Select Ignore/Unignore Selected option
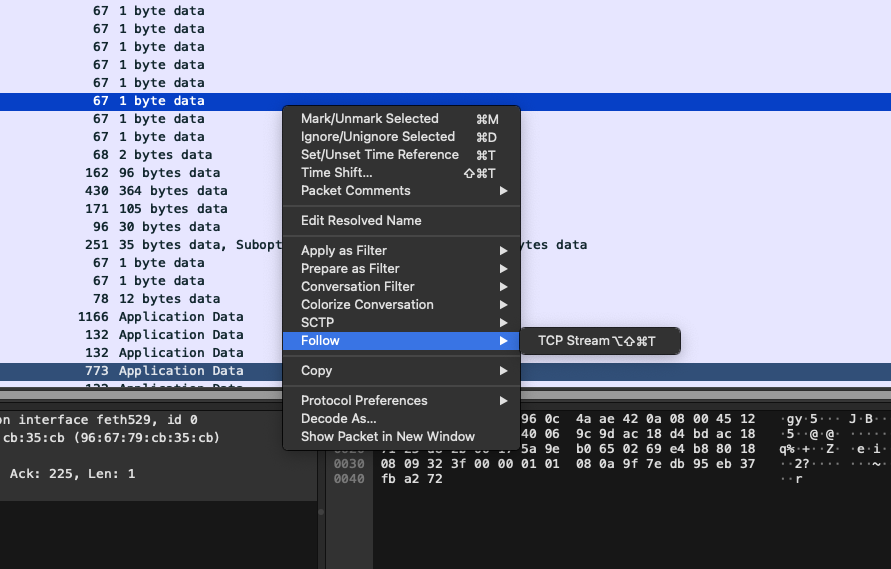The height and width of the screenshot is (569, 891). pos(378,137)
